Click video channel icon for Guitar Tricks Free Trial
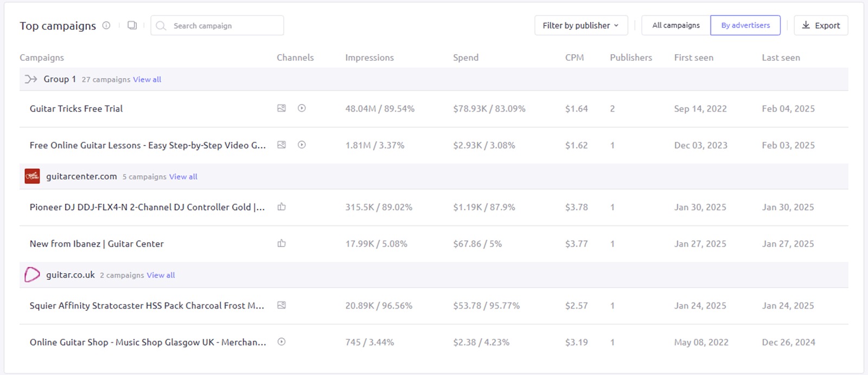868x375 pixels. pyautogui.click(x=302, y=108)
